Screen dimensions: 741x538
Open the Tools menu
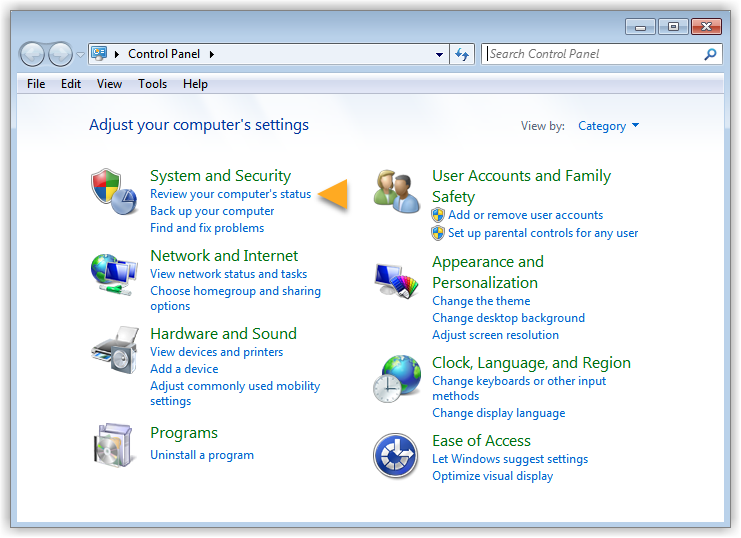click(x=152, y=84)
